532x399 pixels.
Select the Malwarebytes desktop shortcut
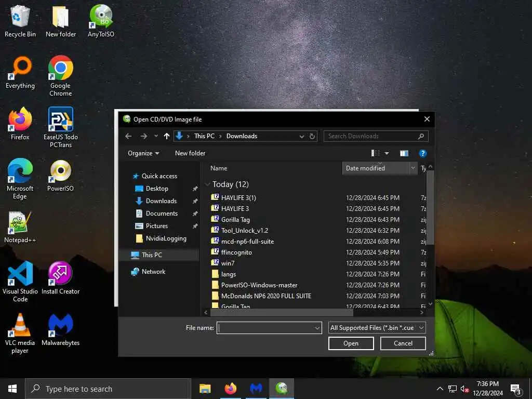click(x=61, y=329)
